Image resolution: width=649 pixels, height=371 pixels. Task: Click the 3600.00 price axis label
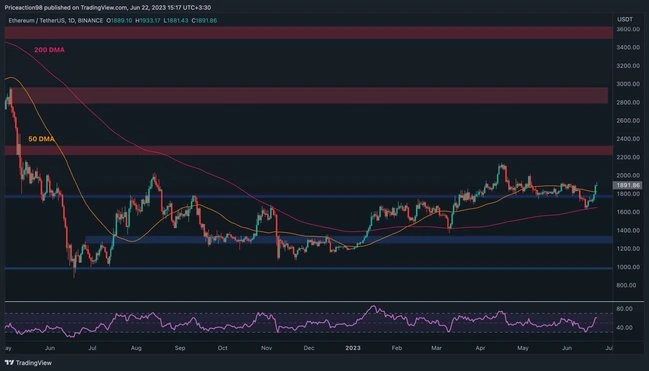(x=627, y=29)
